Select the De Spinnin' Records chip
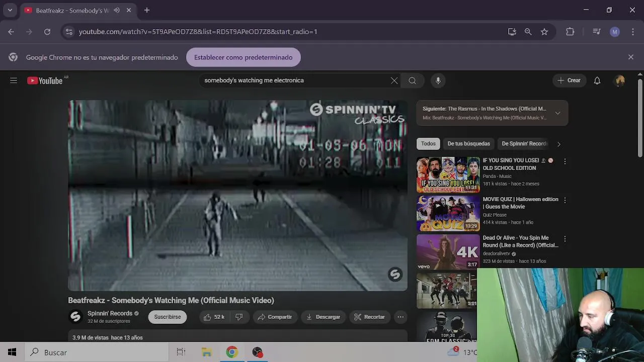The image size is (644, 362). point(523,144)
